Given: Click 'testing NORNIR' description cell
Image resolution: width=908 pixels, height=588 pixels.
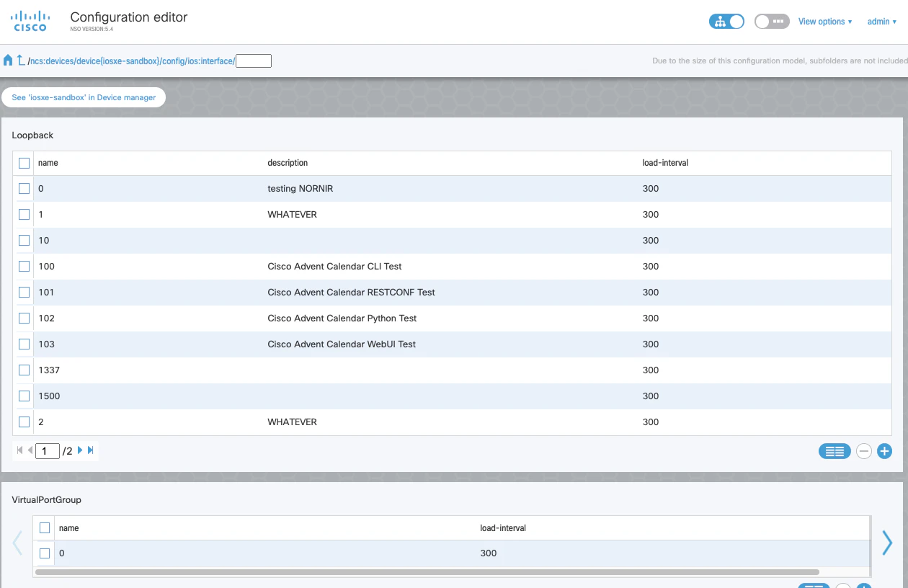Looking at the screenshot, I should (x=301, y=189).
